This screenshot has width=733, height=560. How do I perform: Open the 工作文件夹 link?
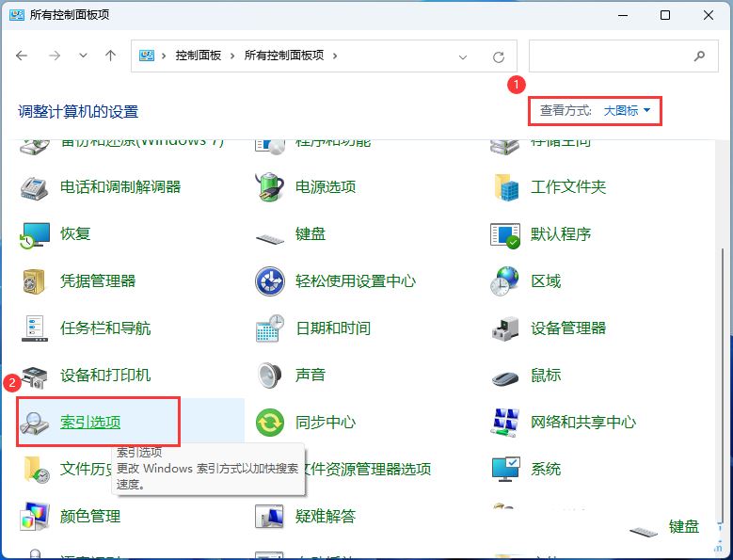click(x=568, y=187)
